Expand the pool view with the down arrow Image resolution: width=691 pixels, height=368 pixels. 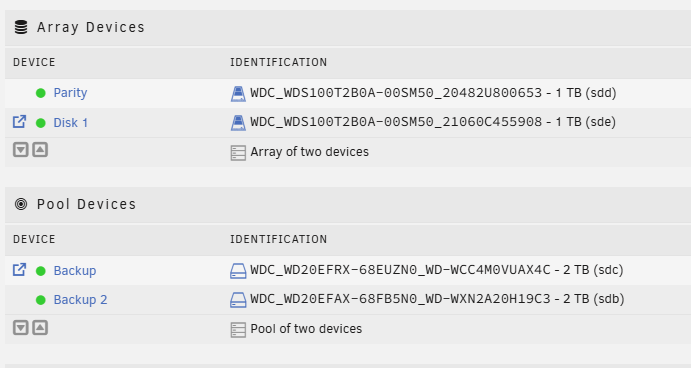[x=21, y=327]
